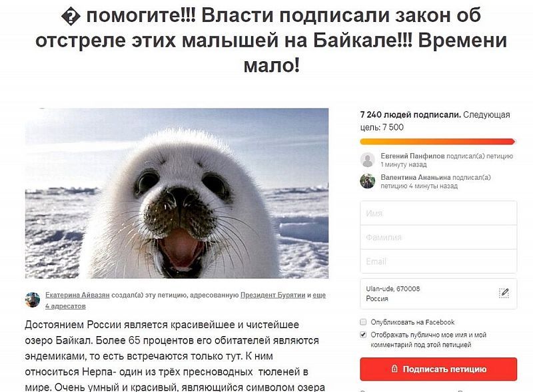The image size is (533, 392).
Task: Enable the Опубликовать на Facebook checkbox
Action: (363, 322)
